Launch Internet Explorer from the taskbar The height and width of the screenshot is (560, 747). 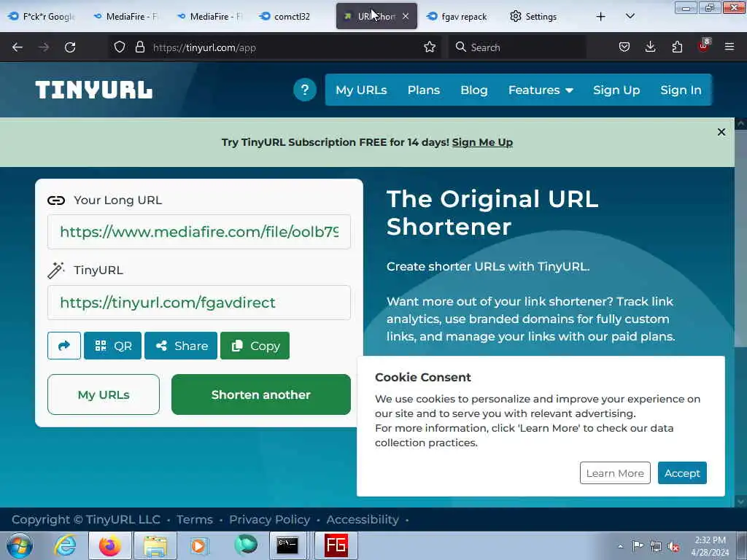pos(65,545)
